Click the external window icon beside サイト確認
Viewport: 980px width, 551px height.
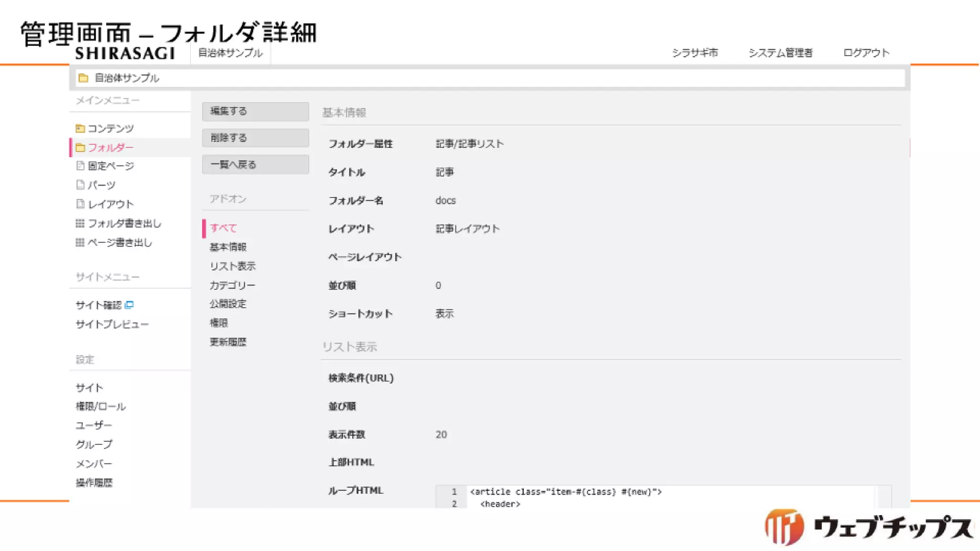pos(129,305)
